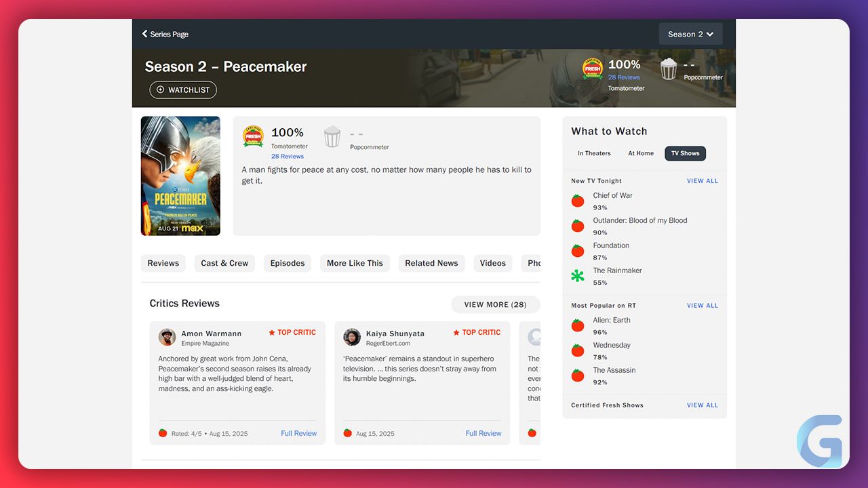This screenshot has width=868, height=488.
Task: Open Alien: Earth show link
Action: (611, 320)
